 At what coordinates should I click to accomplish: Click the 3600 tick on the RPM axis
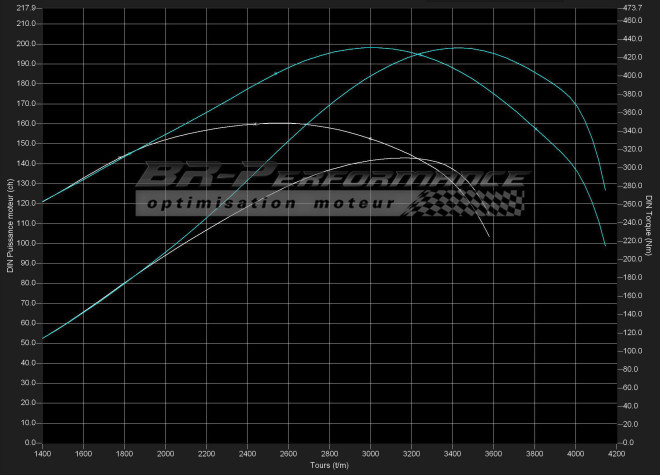click(494, 453)
